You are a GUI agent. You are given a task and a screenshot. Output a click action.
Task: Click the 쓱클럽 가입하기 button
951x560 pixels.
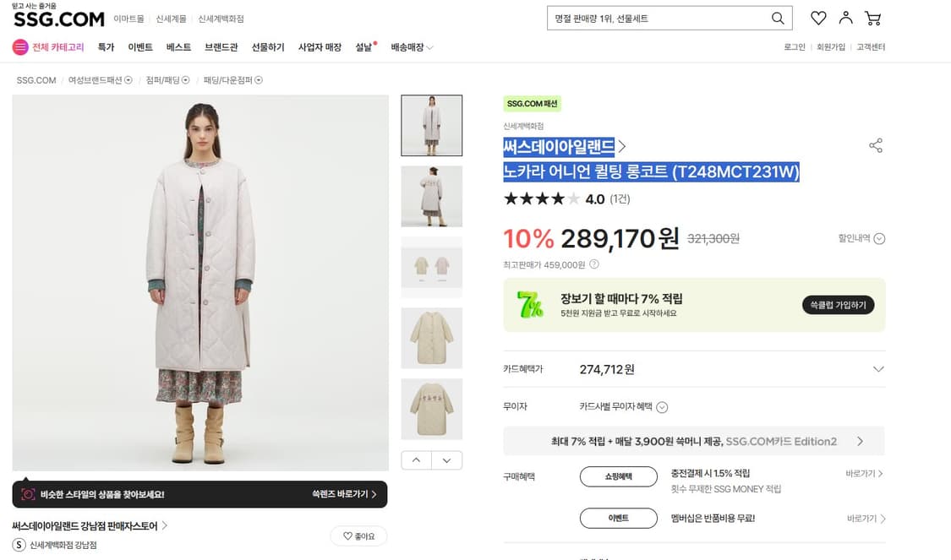(x=838, y=305)
